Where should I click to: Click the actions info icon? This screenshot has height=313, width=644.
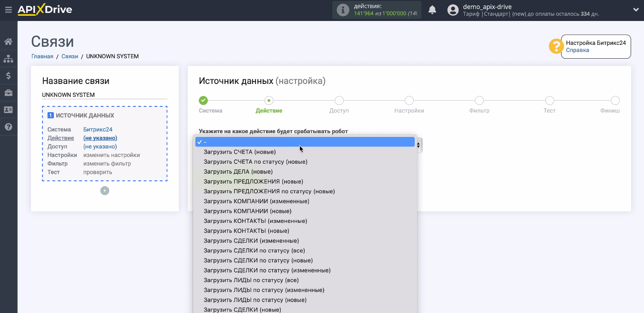(x=343, y=10)
